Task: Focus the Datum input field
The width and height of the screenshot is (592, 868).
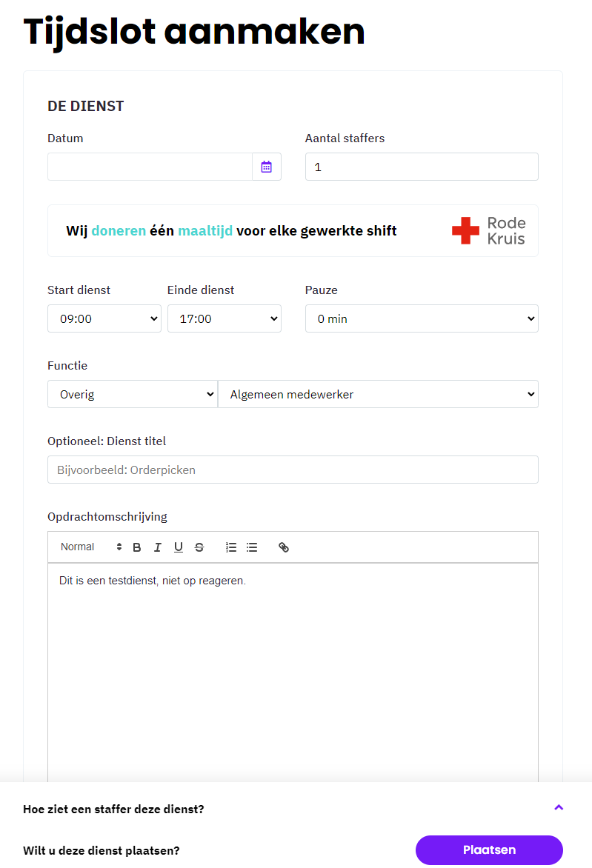Action: [150, 167]
